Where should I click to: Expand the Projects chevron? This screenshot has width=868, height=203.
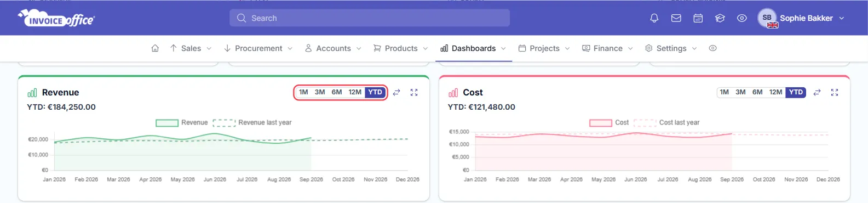(x=567, y=49)
